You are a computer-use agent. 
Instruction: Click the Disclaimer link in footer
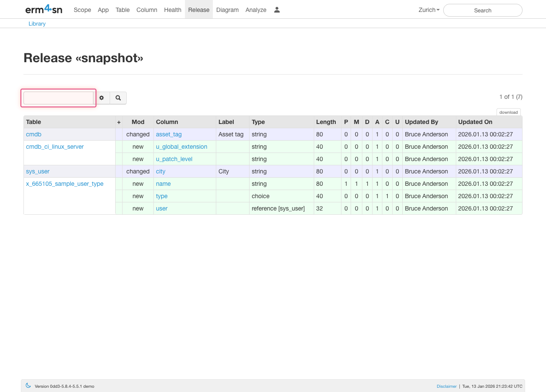tap(446, 386)
